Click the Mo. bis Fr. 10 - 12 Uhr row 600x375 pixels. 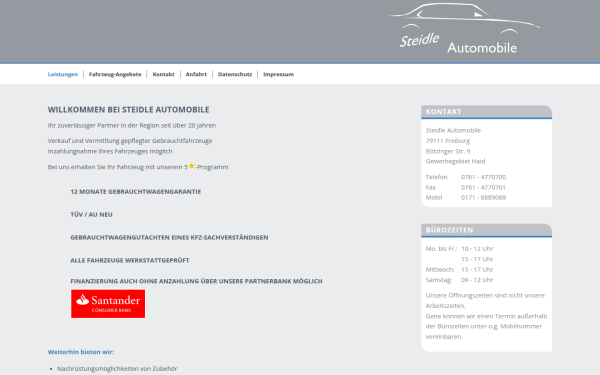click(x=460, y=249)
